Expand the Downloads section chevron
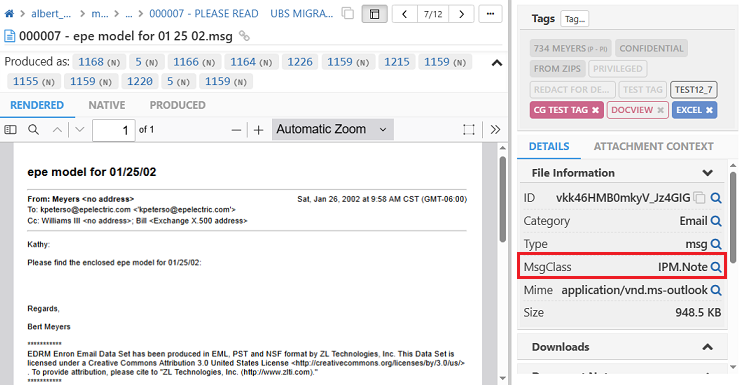 coord(707,347)
